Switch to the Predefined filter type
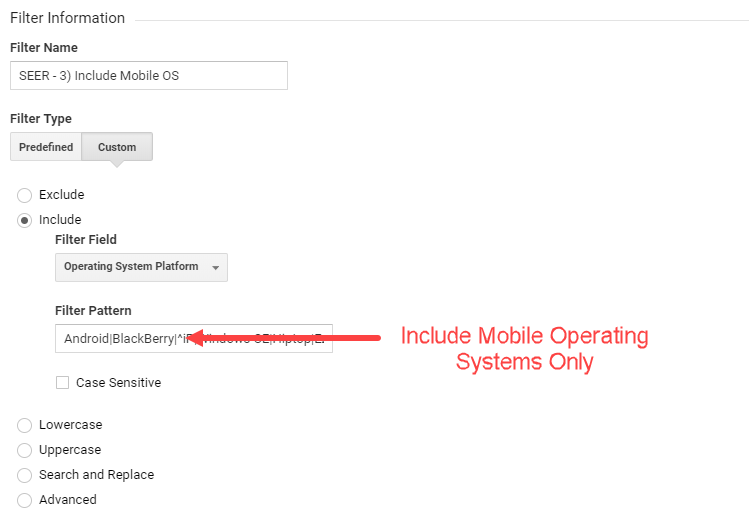The image size is (749, 524). [46, 147]
